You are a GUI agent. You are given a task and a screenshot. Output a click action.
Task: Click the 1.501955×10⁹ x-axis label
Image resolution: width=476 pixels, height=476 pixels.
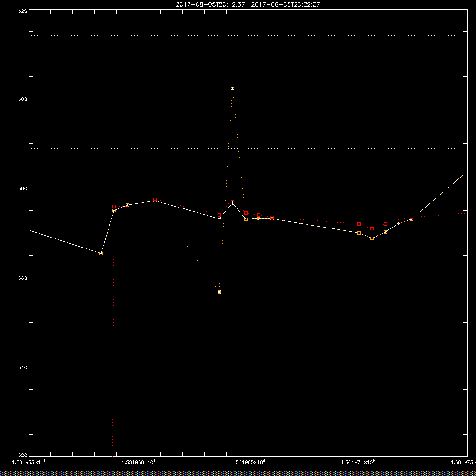tap(29, 462)
